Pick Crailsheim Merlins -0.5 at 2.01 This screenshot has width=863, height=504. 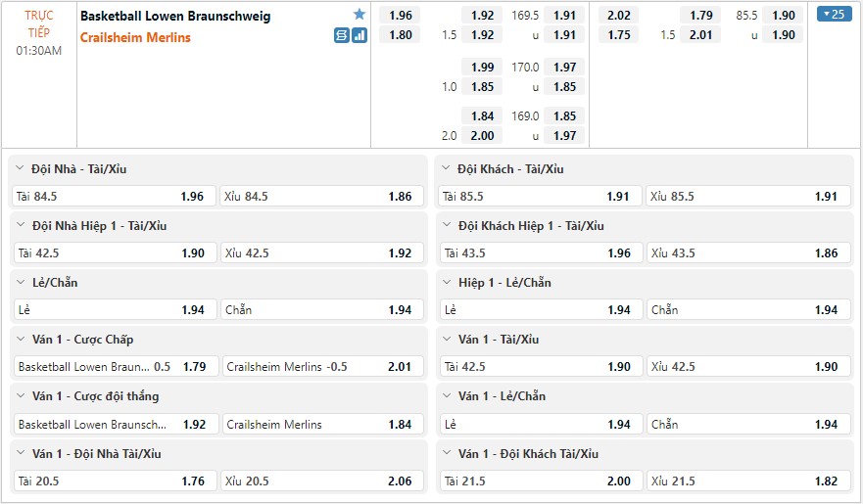(x=323, y=367)
